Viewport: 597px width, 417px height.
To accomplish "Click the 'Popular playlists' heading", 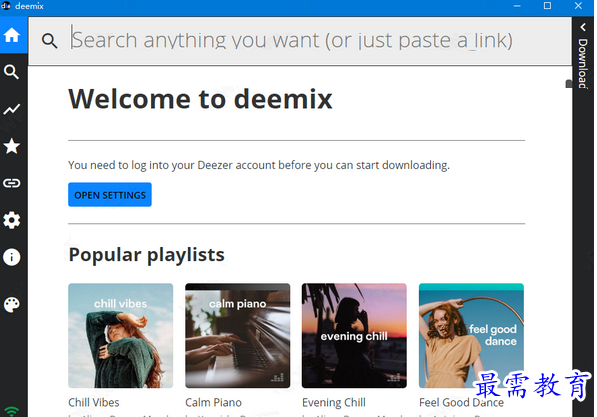I will click(x=147, y=255).
